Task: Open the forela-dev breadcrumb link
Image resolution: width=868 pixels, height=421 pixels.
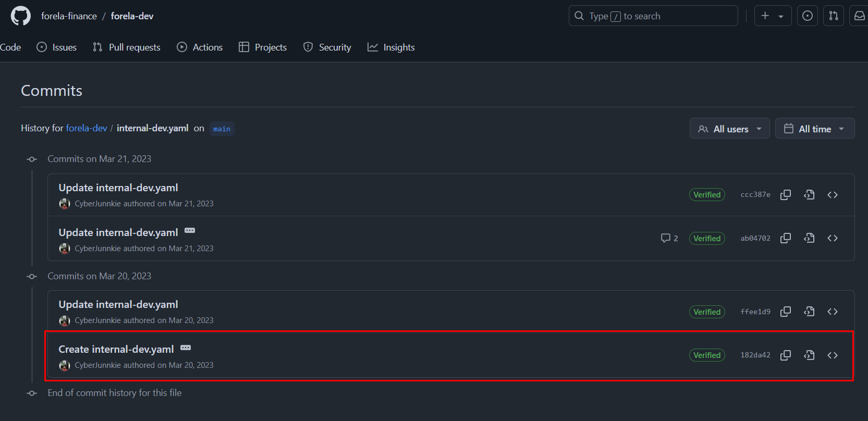Action: (87, 128)
